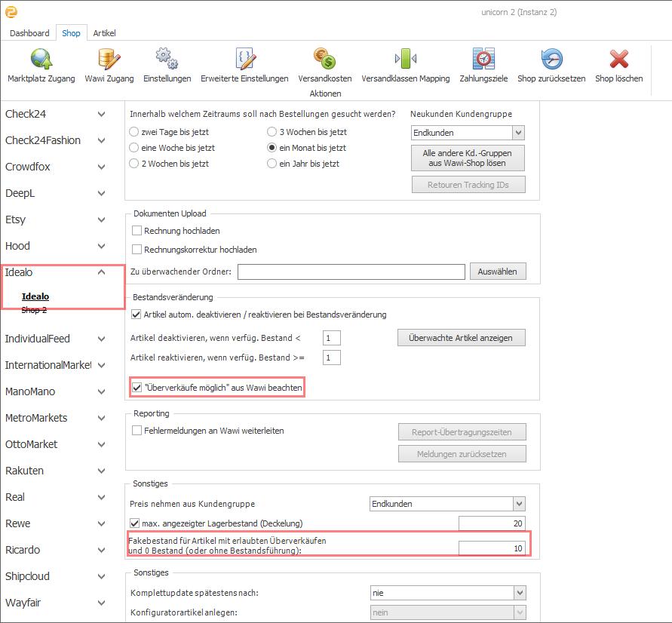This screenshot has height=623, width=672.
Task: Click 'Meldungen zurücksetzen' button
Action: pyautogui.click(x=462, y=454)
